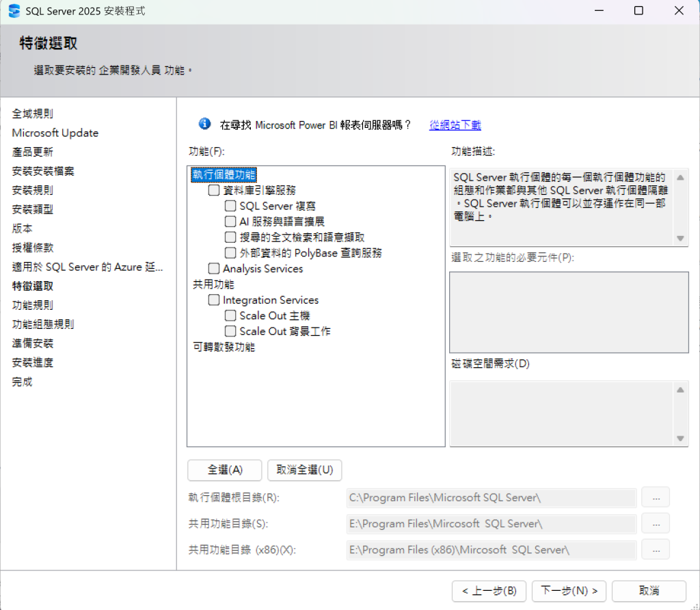Click the 全選(A) button

click(224, 470)
